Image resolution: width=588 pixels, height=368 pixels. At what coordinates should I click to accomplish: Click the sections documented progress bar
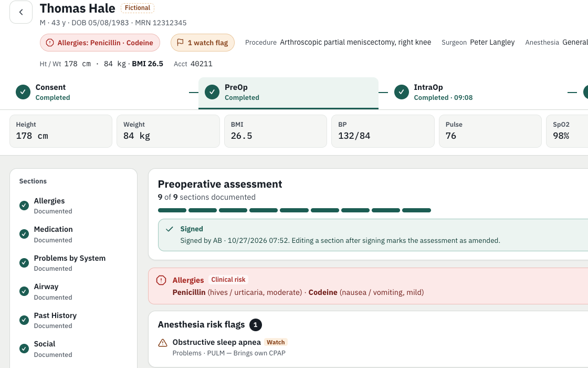click(x=295, y=210)
